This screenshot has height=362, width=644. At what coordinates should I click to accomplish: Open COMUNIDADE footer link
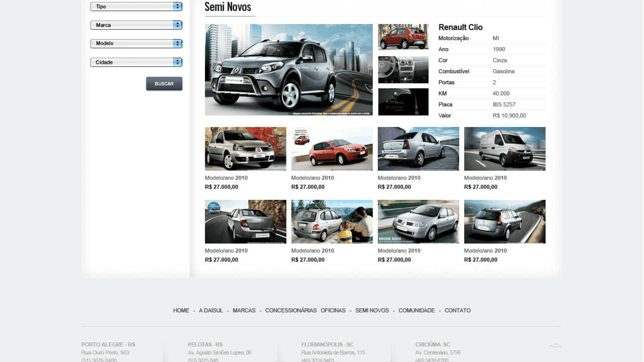[417, 310]
